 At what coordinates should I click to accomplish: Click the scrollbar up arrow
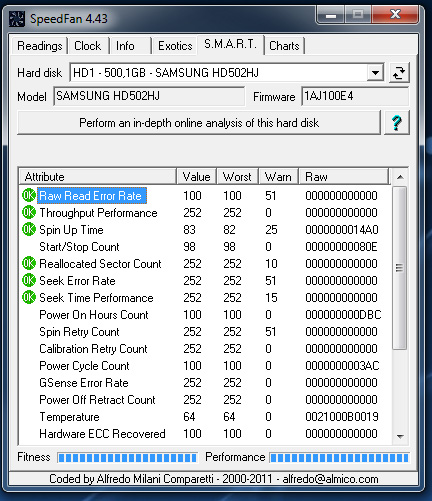pyautogui.click(x=400, y=177)
